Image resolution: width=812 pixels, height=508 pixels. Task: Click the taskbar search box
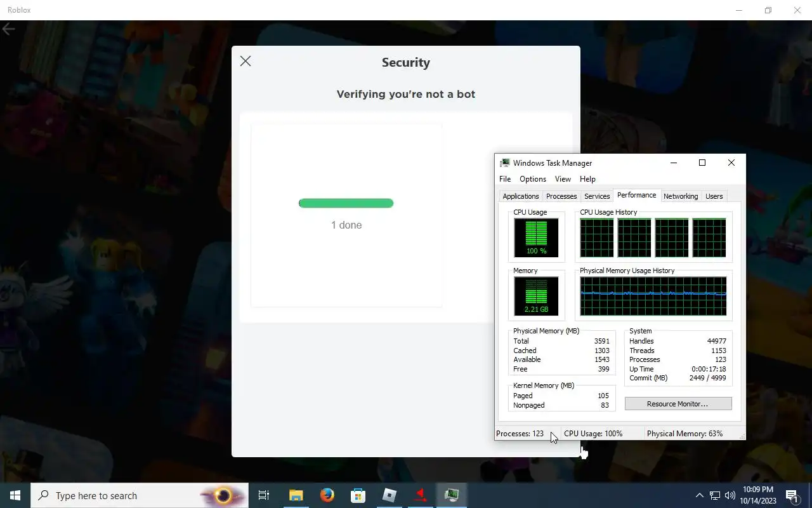pyautogui.click(x=140, y=495)
